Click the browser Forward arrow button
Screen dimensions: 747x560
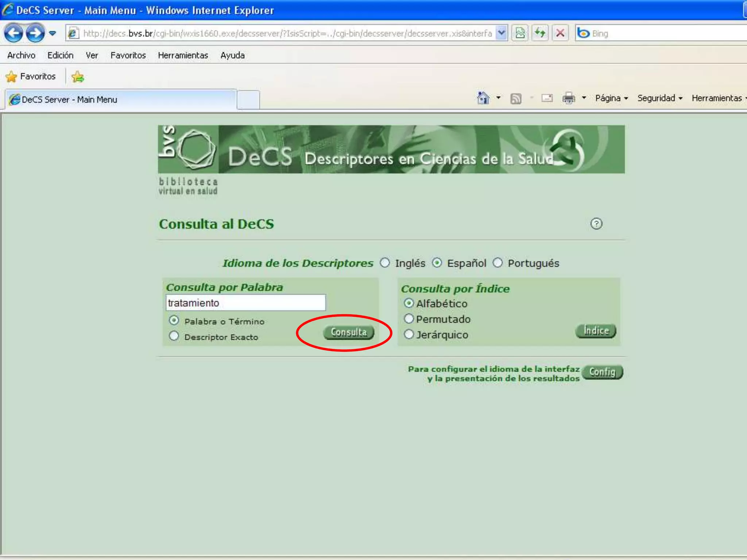coord(35,33)
